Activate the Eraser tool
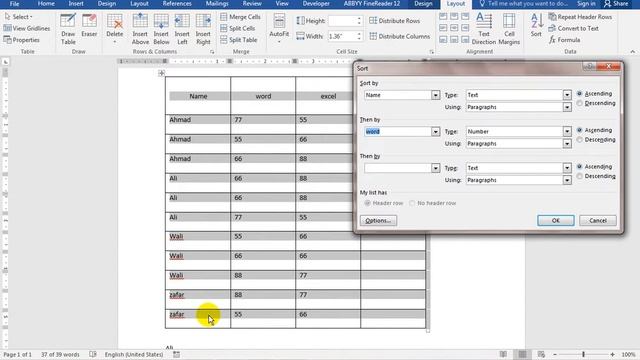This screenshot has height=360, width=640. pyautogui.click(x=89, y=26)
